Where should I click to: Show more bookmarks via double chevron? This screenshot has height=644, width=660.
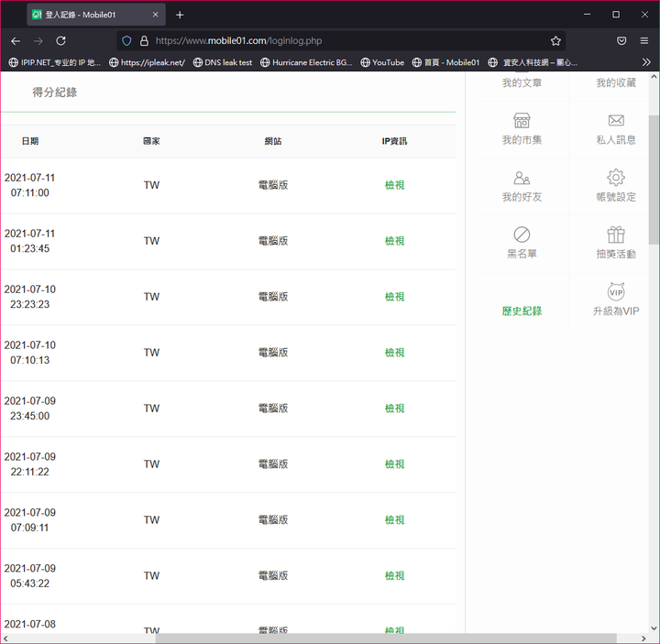point(646,62)
